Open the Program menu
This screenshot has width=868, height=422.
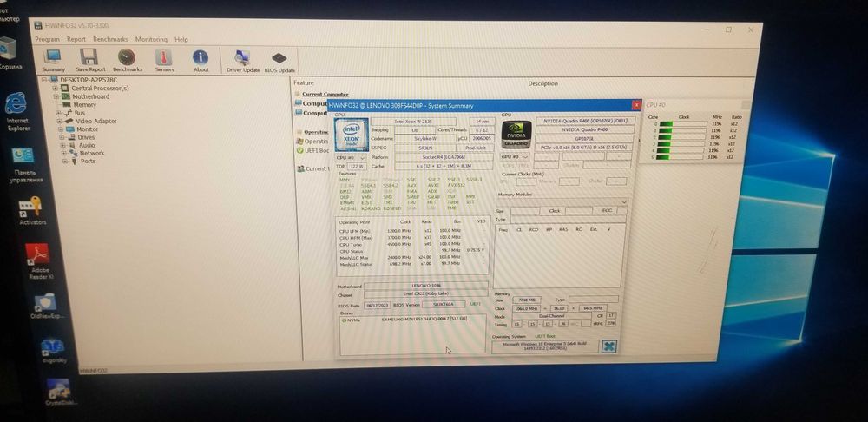[47, 40]
